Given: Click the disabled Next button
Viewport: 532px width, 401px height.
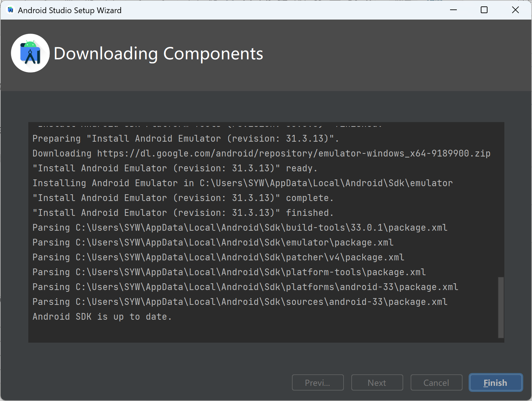Looking at the screenshot, I should tap(377, 382).
